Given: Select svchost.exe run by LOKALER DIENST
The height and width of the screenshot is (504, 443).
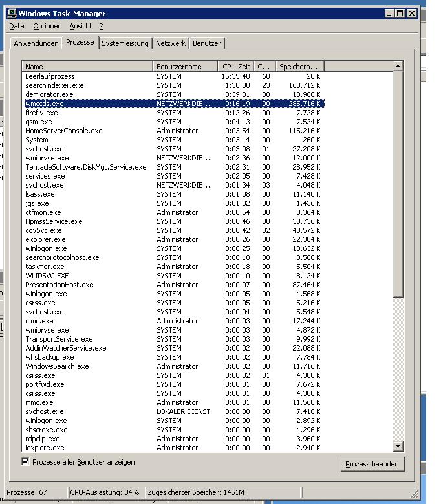Looking at the screenshot, I should point(174,411).
